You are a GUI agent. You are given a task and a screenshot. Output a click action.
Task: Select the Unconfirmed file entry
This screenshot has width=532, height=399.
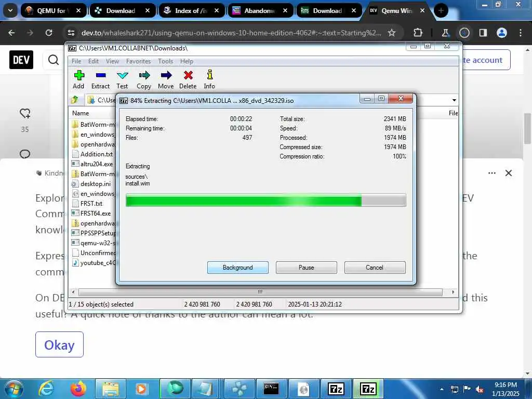click(94, 253)
